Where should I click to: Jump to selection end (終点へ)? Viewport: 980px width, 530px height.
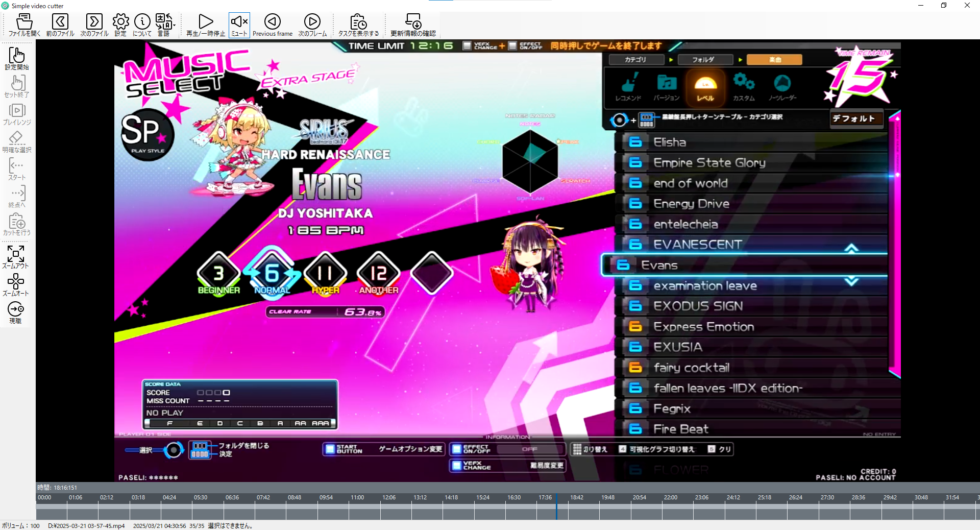point(17,197)
